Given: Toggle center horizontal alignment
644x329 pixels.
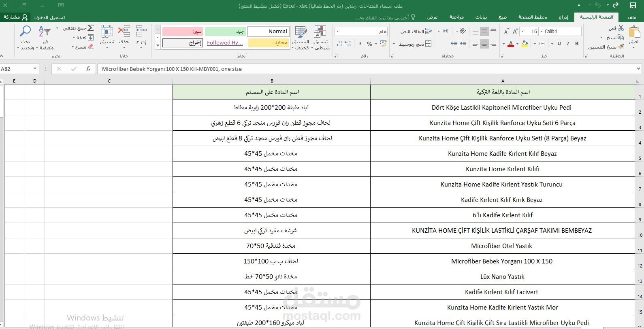Looking at the screenshot, I should pyautogui.click(x=484, y=44).
